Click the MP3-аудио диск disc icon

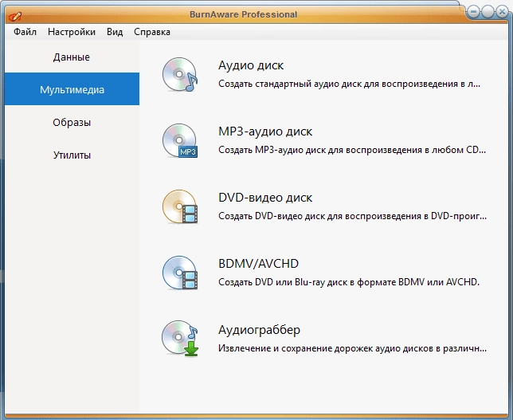(180, 141)
